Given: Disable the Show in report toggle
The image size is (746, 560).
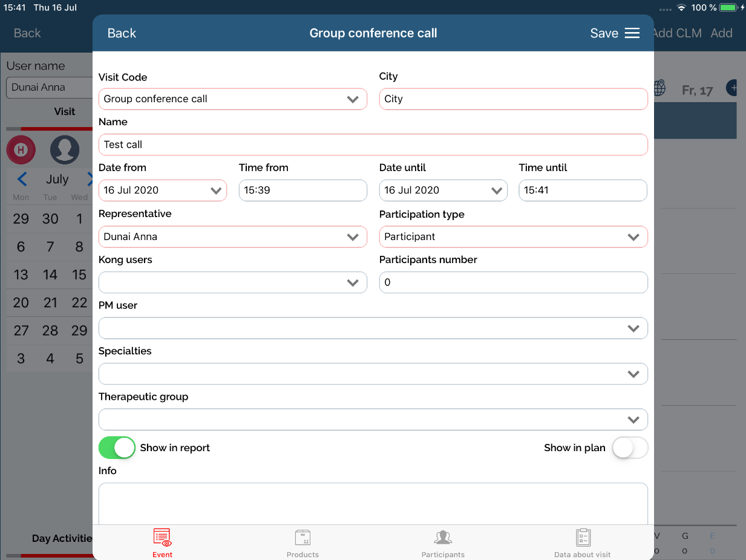Looking at the screenshot, I should 117,448.
